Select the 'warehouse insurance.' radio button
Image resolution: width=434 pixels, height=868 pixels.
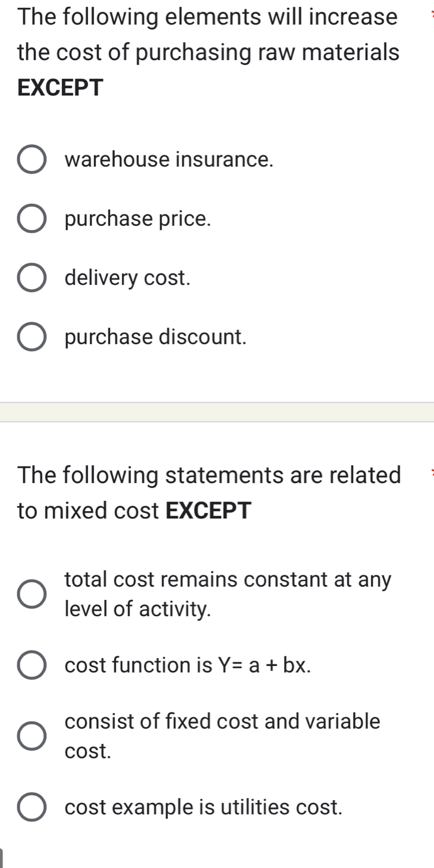pyautogui.click(x=32, y=160)
